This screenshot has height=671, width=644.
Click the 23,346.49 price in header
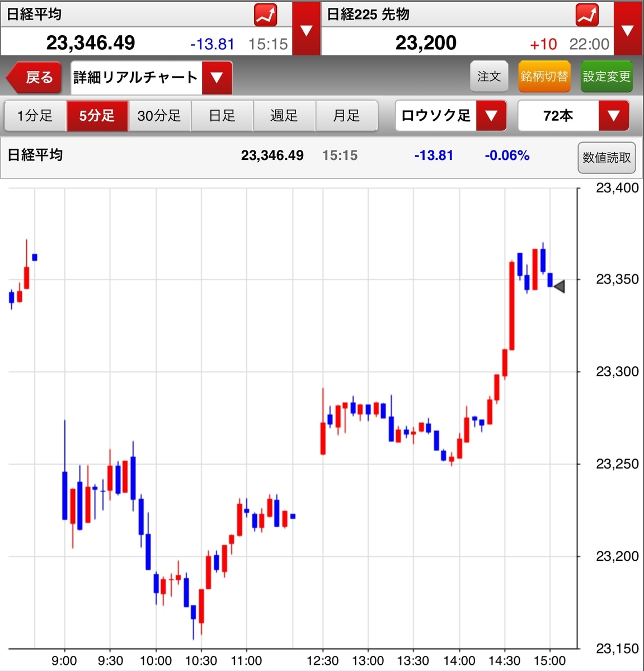[91, 42]
